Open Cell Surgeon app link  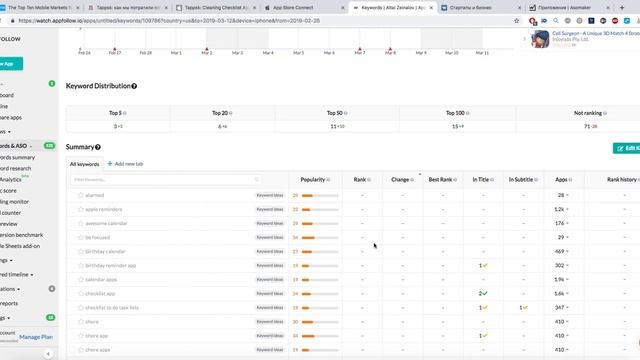pos(596,33)
